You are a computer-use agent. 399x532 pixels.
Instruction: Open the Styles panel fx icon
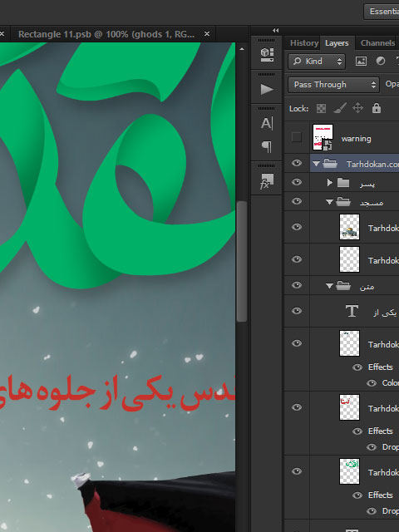pos(267,181)
